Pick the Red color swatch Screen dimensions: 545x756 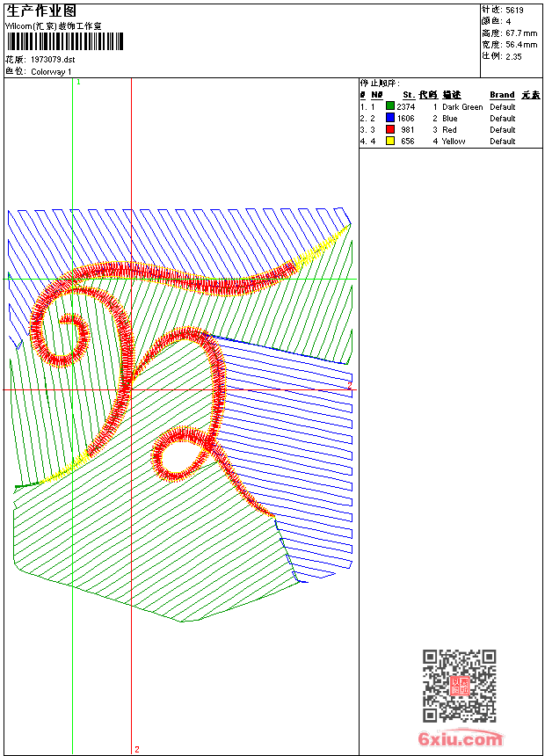click(x=389, y=129)
